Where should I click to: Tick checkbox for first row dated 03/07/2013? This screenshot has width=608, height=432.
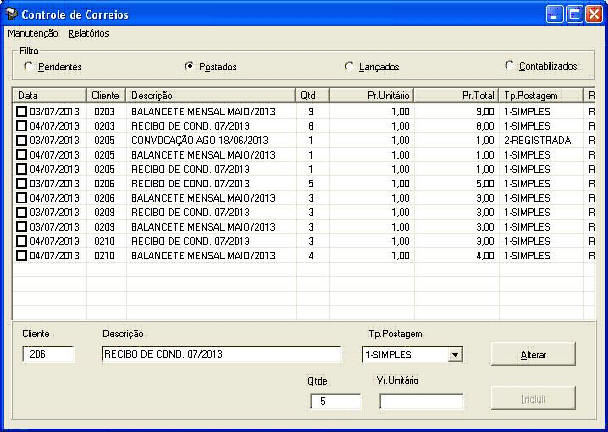[x=22, y=112]
